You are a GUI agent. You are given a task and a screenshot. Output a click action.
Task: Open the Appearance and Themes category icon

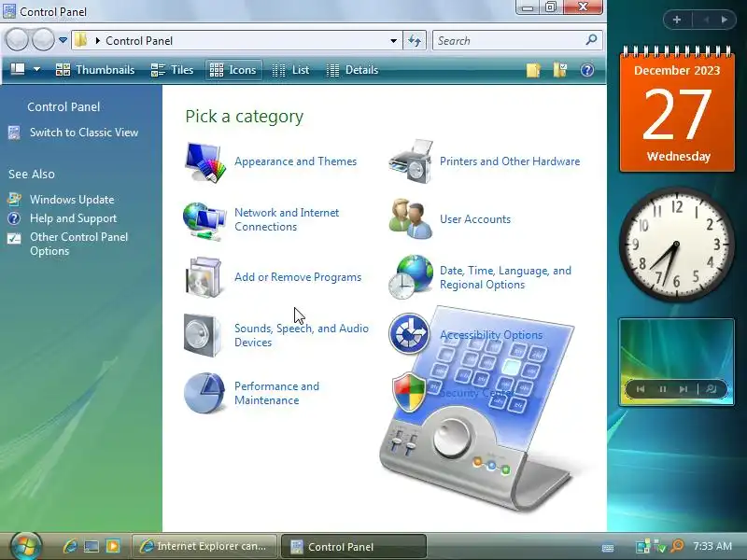pos(204,161)
